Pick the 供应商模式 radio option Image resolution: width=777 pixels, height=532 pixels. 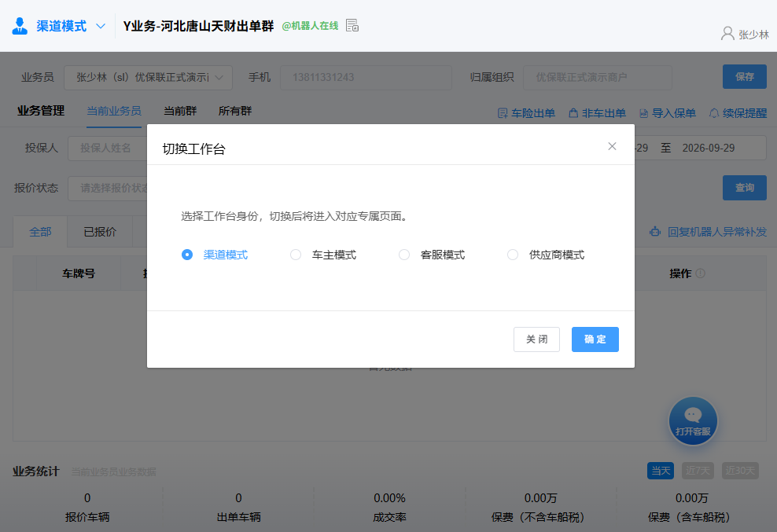tap(513, 255)
